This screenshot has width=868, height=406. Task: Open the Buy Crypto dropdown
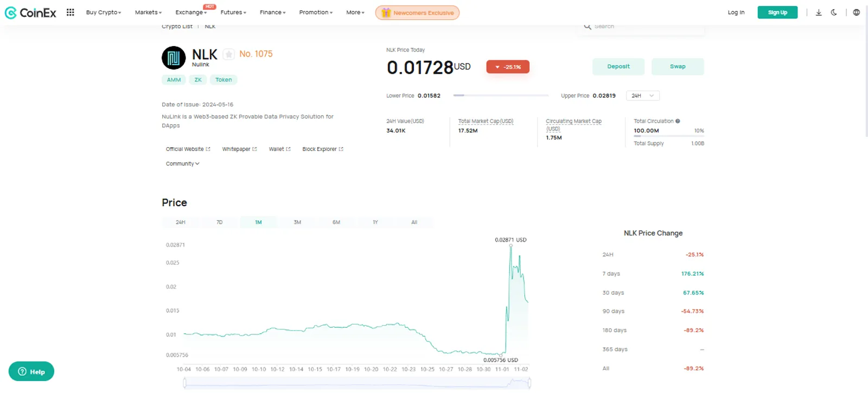[104, 12]
